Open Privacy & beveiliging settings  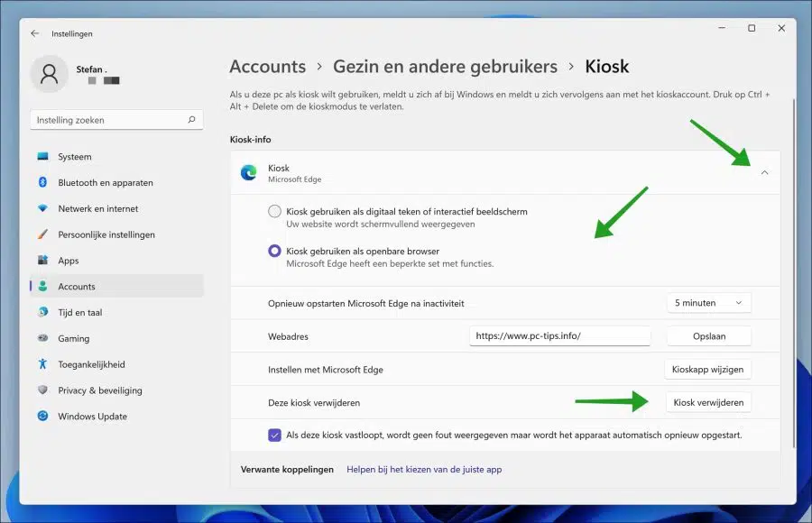pos(116,390)
